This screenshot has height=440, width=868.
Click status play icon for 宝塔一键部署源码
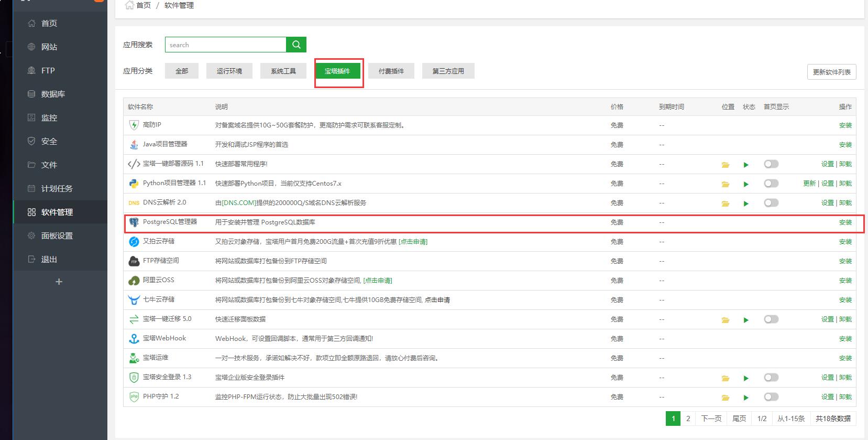pyautogui.click(x=746, y=165)
